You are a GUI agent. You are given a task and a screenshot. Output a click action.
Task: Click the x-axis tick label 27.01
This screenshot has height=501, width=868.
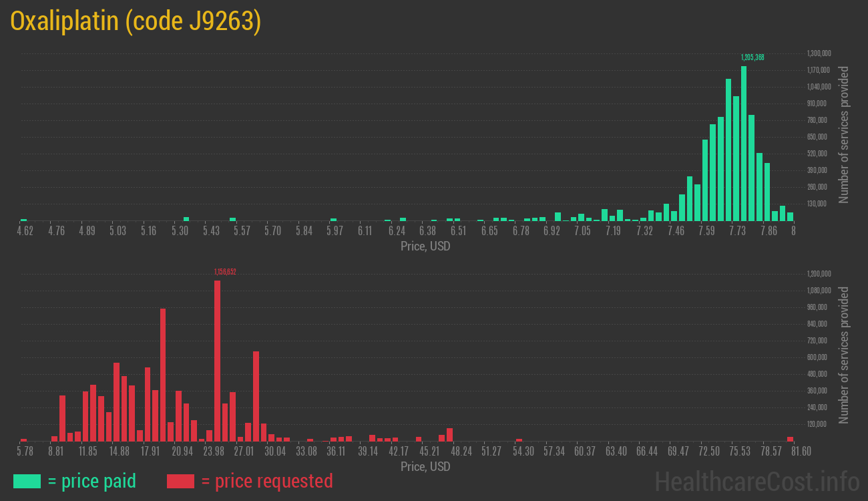(x=244, y=452)
